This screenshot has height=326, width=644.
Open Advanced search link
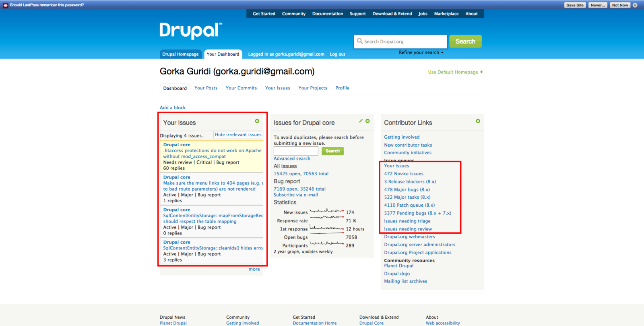(x=292, y=158)
